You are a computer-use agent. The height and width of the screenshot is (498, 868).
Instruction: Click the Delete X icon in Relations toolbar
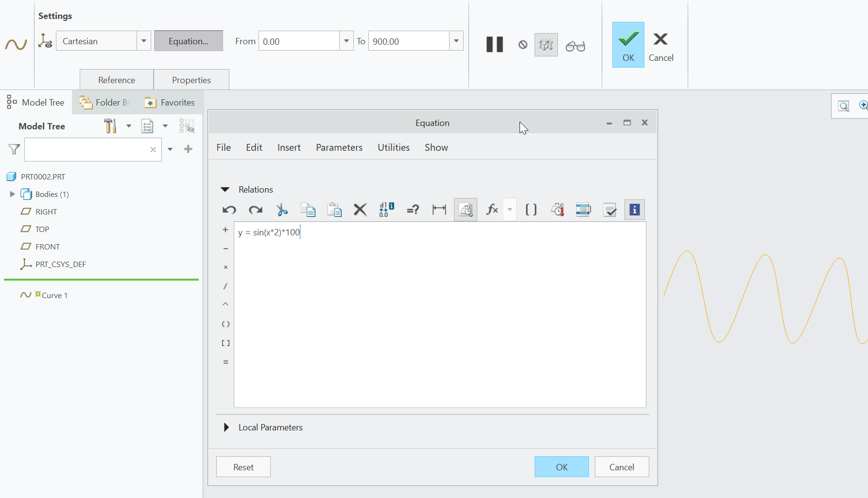pos(360,210)
